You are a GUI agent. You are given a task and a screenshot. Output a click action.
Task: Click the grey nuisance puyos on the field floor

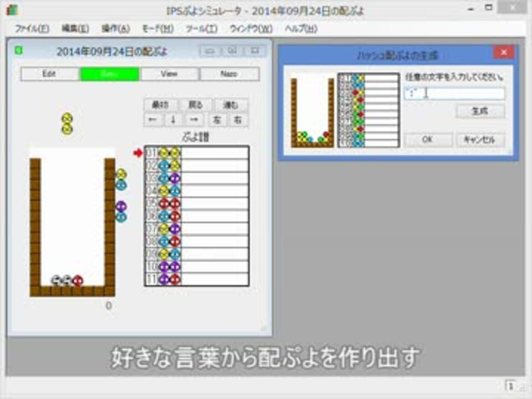point(62,280)
